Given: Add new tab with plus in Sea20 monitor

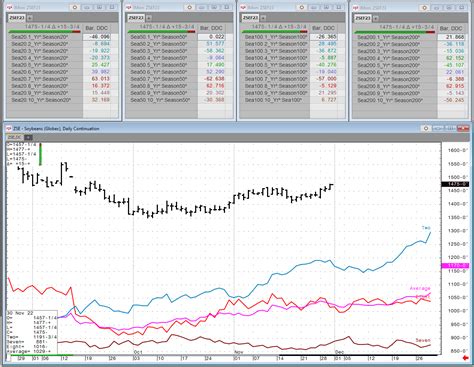Looking at the screenshot, I should (30, 18).
